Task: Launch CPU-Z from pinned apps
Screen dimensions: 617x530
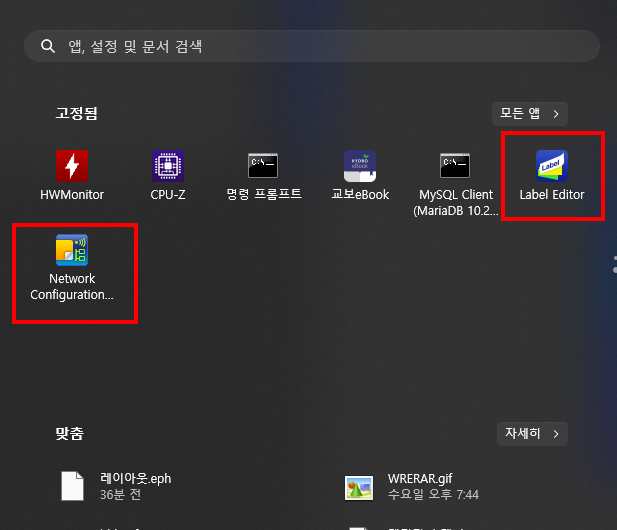Action: pyautogui.click(x=168, y=176)
